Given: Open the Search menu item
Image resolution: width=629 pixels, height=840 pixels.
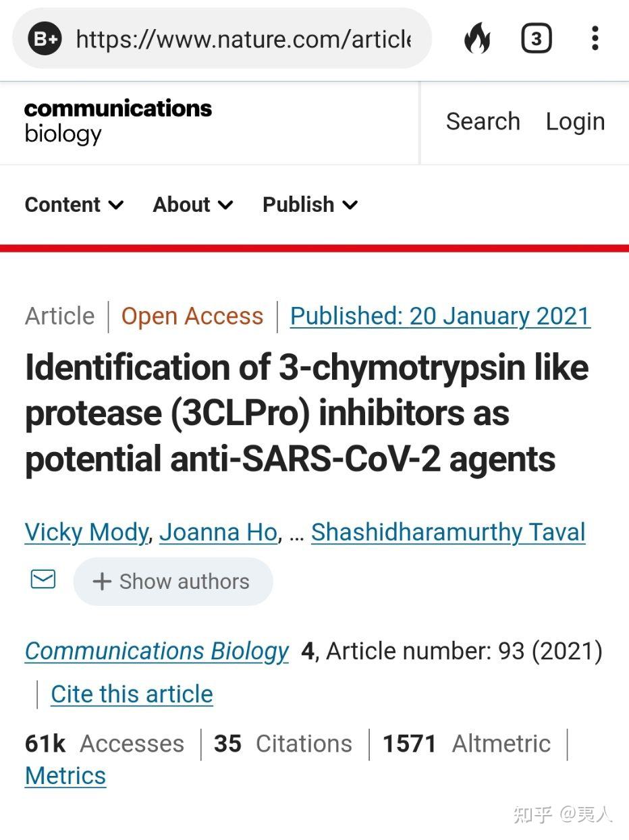Looking at the screenshot, I should (x=483, y=121).
